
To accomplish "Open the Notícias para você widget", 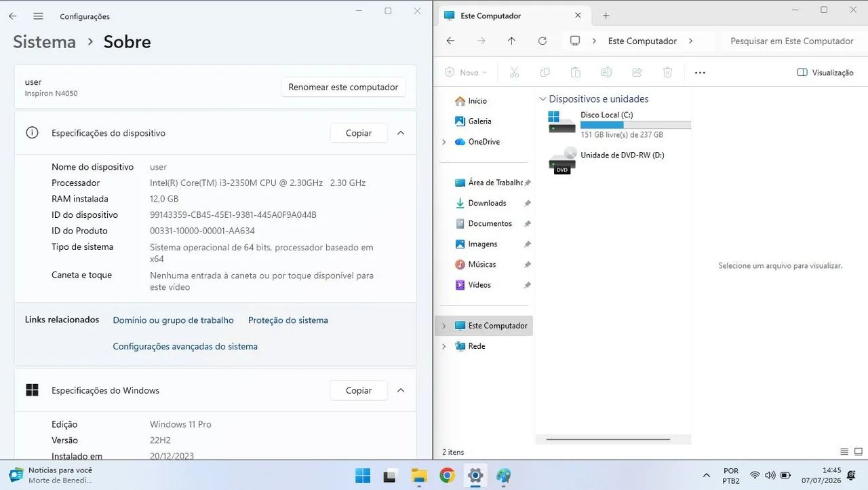I will (x=51, y=475).
